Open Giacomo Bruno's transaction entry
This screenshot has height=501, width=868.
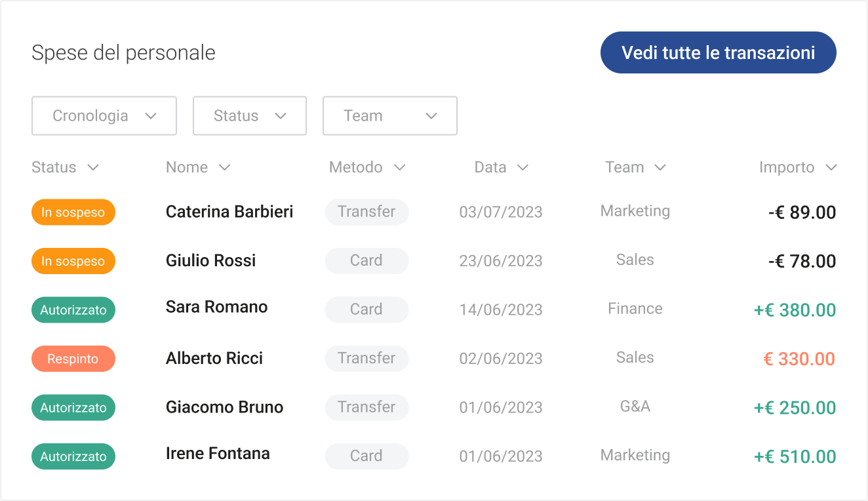coord(224,407)
